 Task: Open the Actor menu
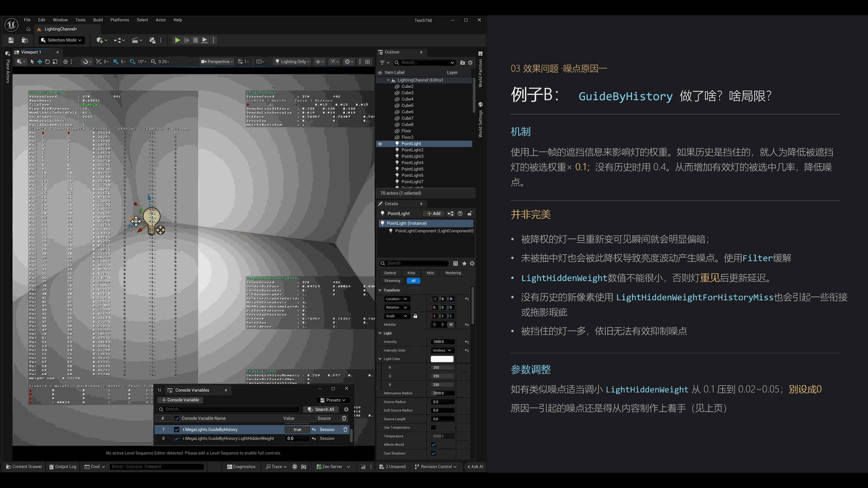click(x=161, y=20)
